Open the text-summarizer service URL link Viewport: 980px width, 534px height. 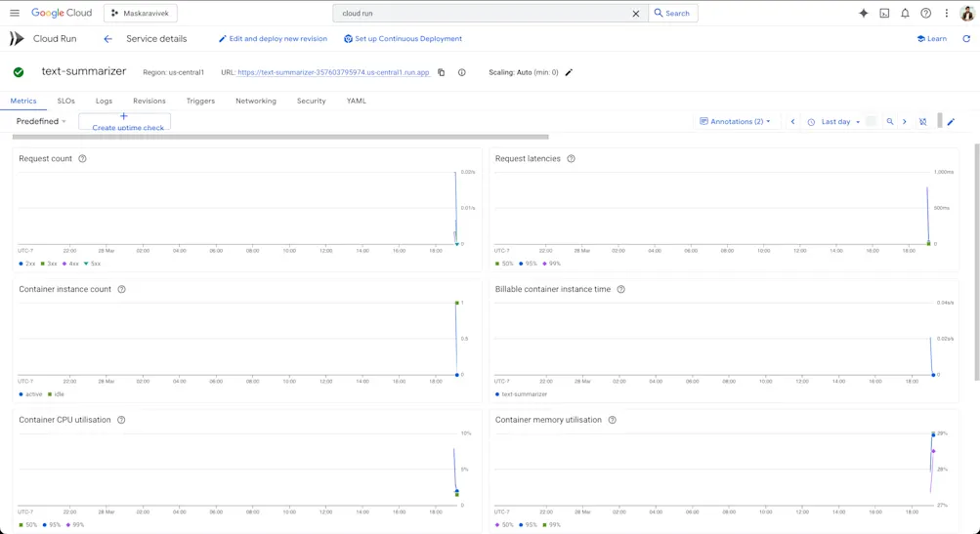tap(333, 72)
